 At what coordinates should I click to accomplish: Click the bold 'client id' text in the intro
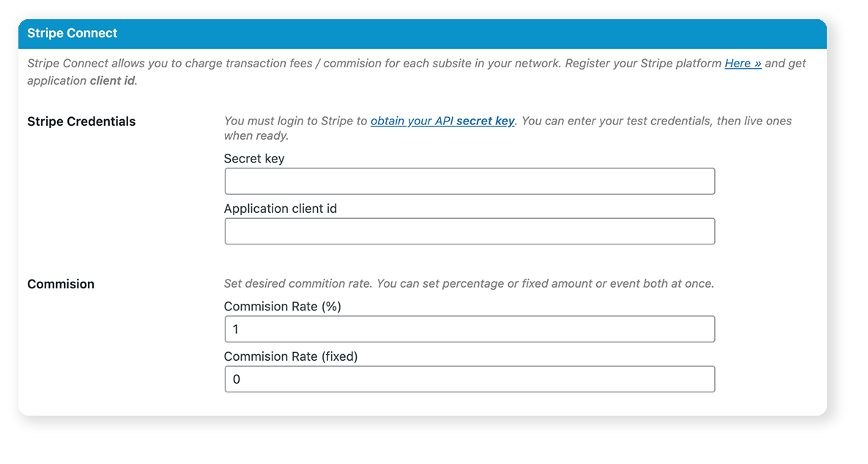pyautogui.click(x=113, y=81)
